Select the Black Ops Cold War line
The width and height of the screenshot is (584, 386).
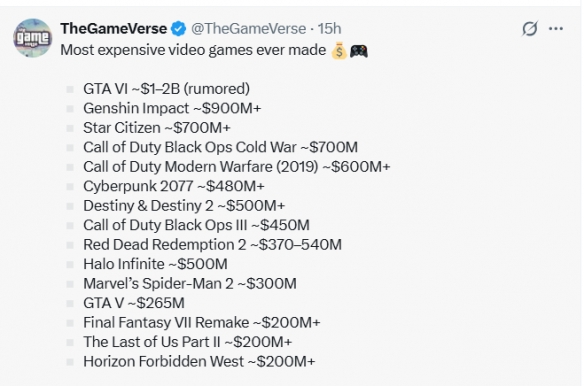(220, 148)
